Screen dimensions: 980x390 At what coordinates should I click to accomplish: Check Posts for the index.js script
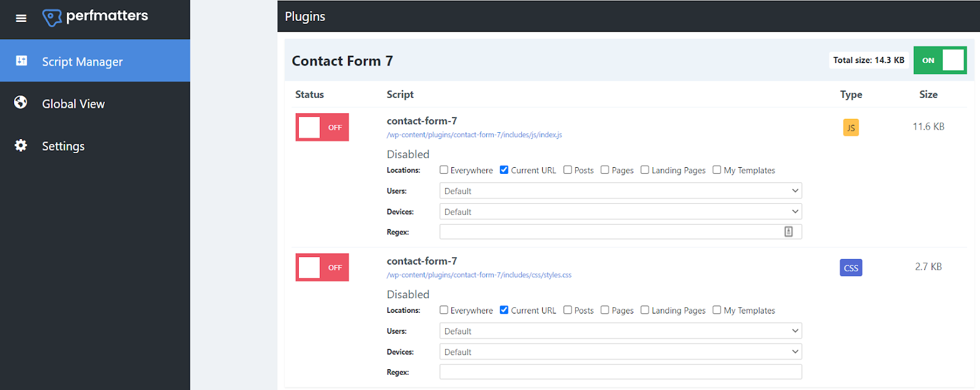(x=568, y=170)
